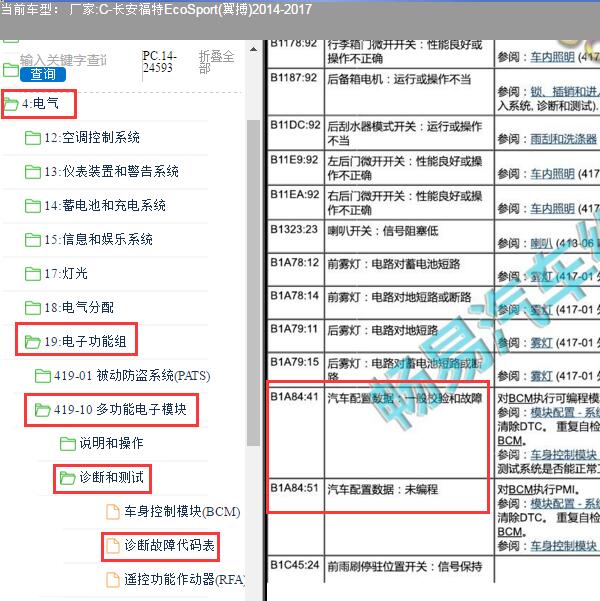Select DTC code cell B11DC:92
600x601 pixels.
[295, 133]
